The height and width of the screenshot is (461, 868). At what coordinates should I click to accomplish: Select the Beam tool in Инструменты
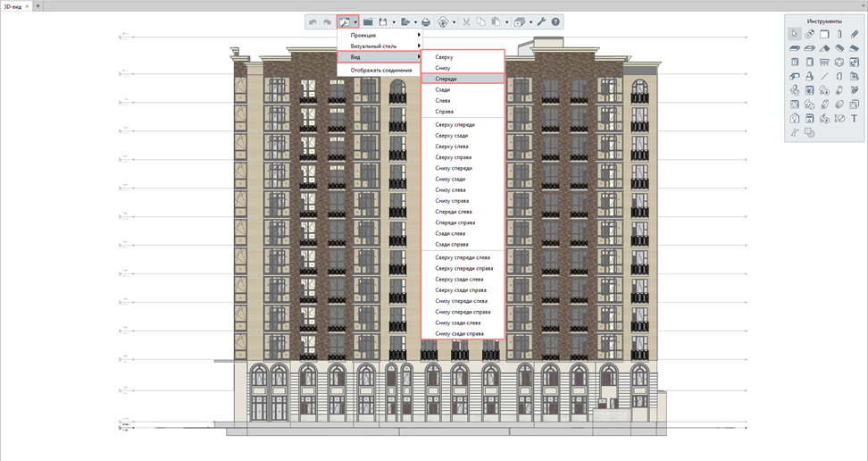(x=855, y=34)
